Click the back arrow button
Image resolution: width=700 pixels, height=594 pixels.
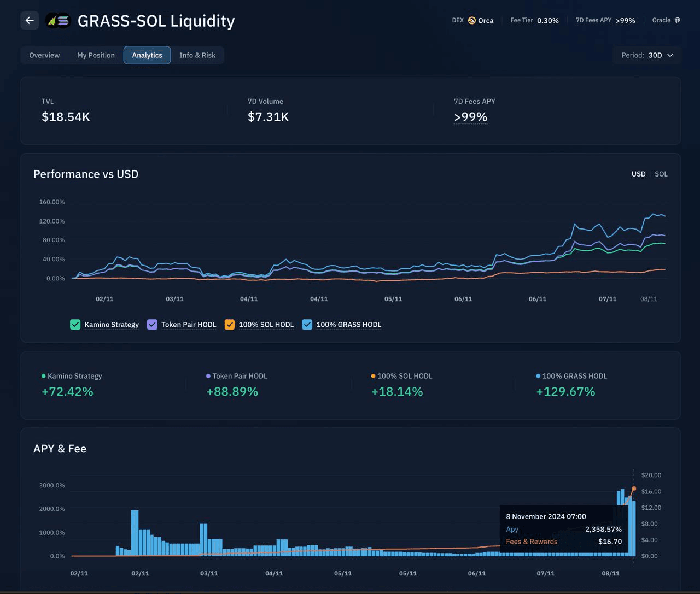(x=30, y=21)
